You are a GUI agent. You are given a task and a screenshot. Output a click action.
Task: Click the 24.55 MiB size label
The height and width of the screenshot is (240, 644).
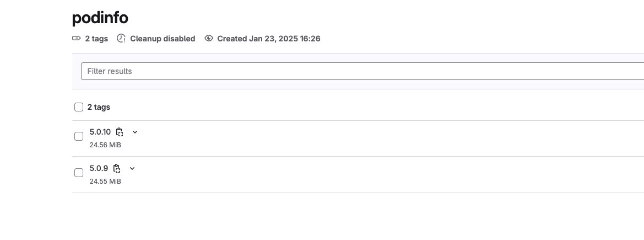[105, 181]
